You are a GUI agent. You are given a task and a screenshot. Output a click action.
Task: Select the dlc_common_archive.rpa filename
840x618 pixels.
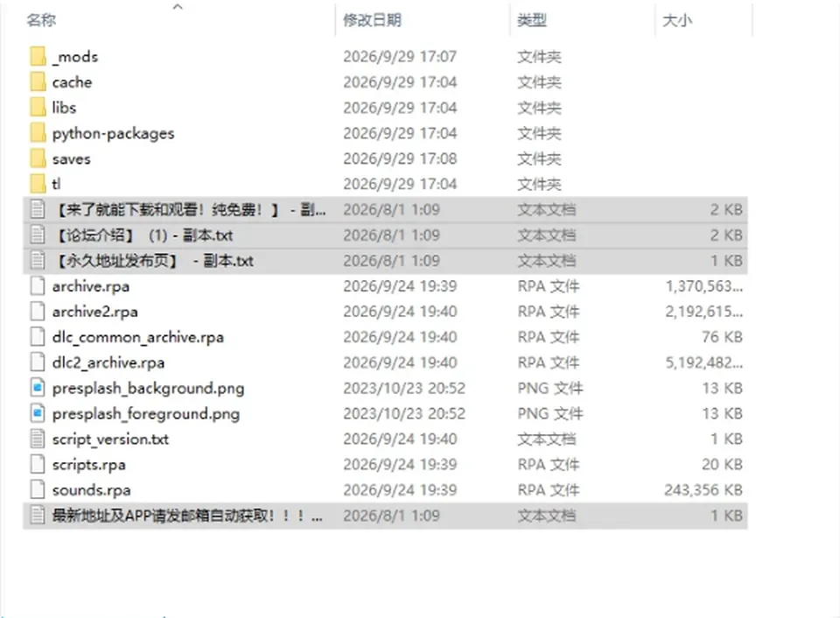(x=137, y=337)
